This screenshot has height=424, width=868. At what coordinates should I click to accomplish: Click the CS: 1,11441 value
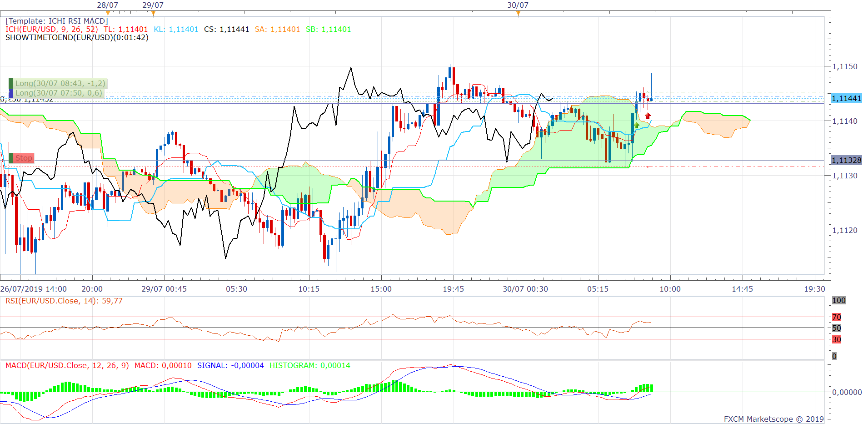click(226, 29)
